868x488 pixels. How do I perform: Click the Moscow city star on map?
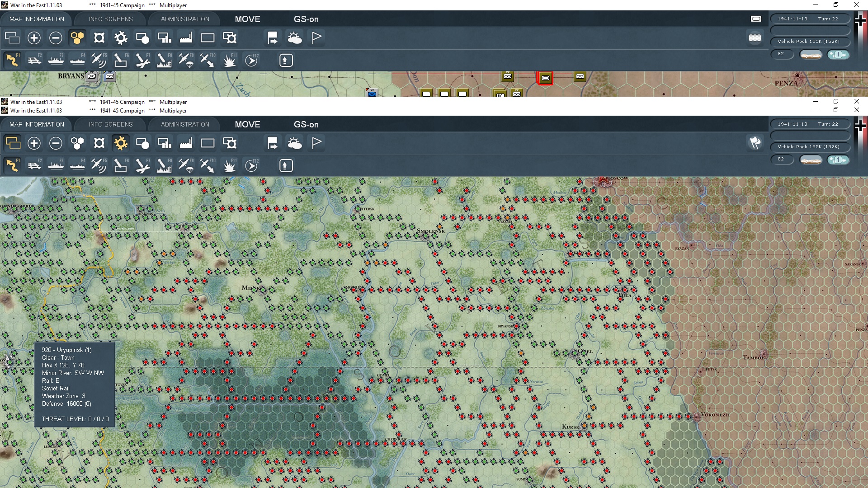tap(603, 181)
